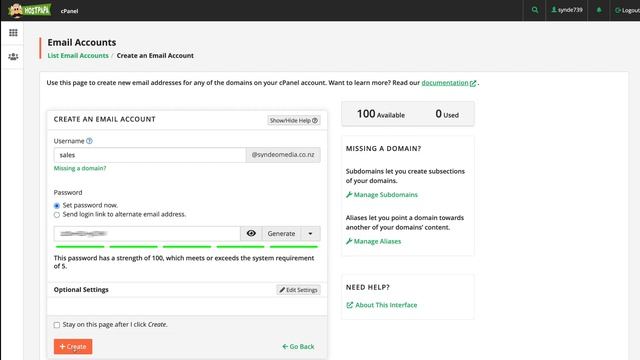Toggle password visibility eye icon
The width and height of the screenshot is (640, 360).
pyautogui.click(x=251, y=233)
